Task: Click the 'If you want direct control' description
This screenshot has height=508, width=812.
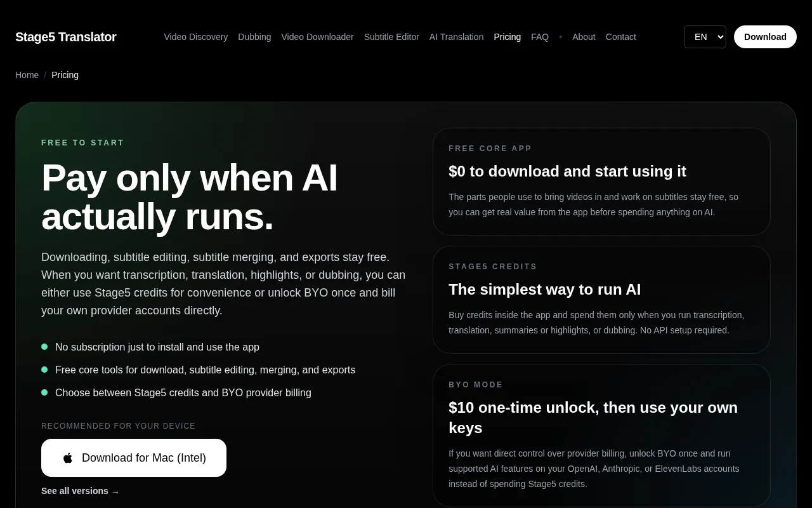Action: pos(594,469)
